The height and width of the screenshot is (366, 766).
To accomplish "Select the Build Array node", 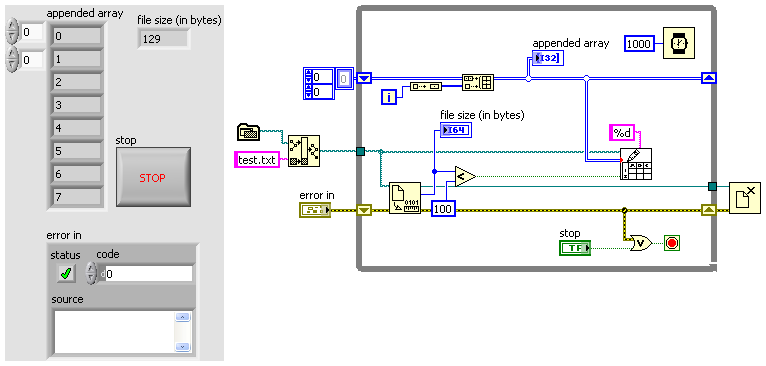I will (x=478, y=83).
